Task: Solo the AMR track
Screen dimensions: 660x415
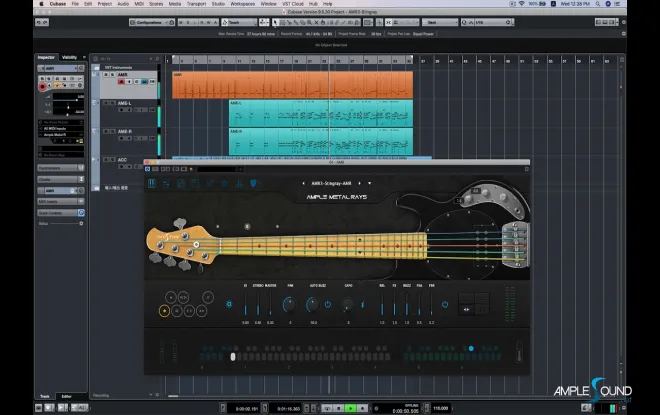Action: click(112, 74)
